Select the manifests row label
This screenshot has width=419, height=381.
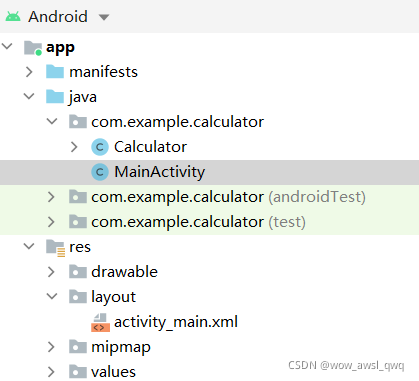103,72
